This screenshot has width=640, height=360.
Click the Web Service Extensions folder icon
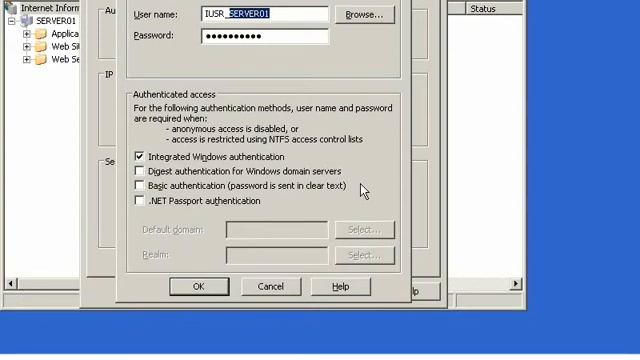click(x=40, y=59)
